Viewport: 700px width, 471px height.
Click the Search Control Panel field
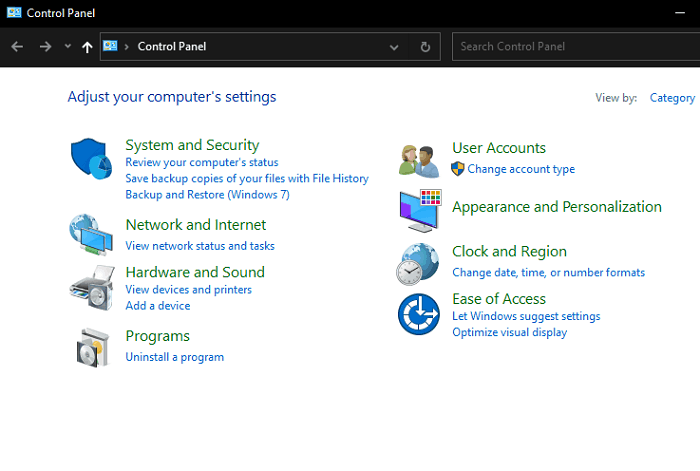(x=575, y=46)
